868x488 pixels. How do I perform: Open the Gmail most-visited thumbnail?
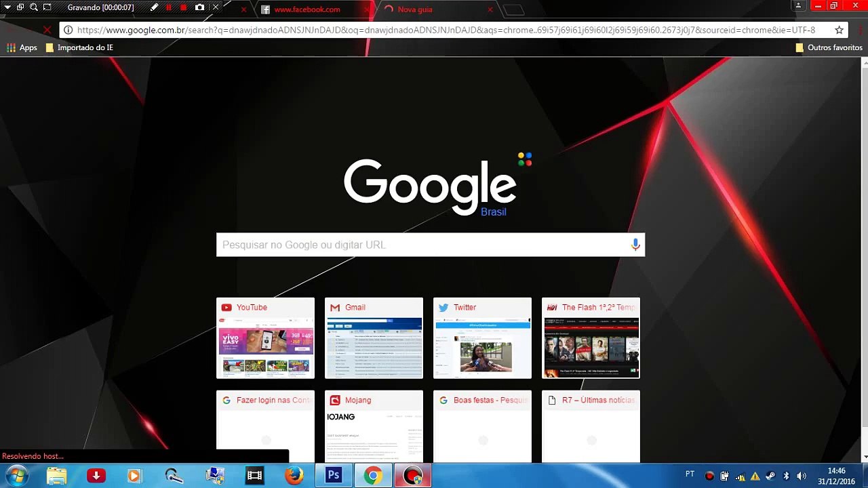[374, 338]
